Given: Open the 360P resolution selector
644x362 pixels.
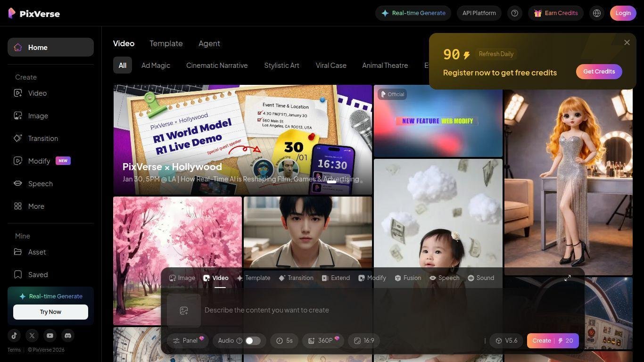Looking at the screenshot, I should pyautogui.click(x=323, y=341).
